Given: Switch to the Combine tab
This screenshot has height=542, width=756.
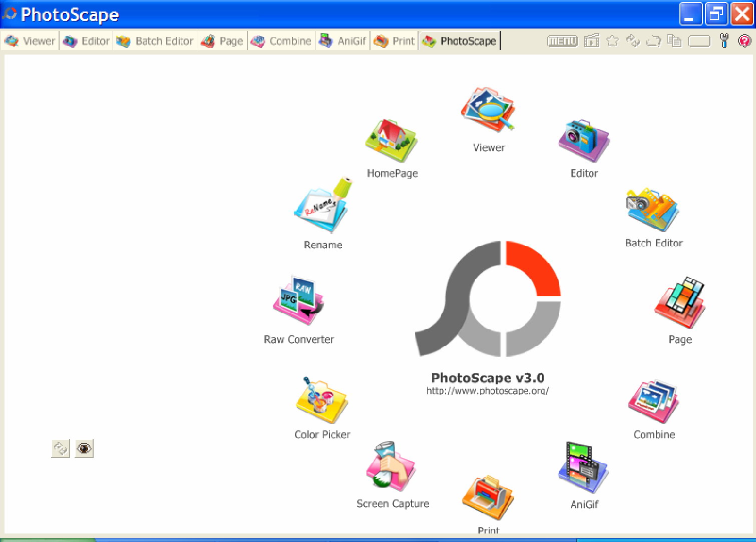Looking at the screenshot, I should 281,41.
